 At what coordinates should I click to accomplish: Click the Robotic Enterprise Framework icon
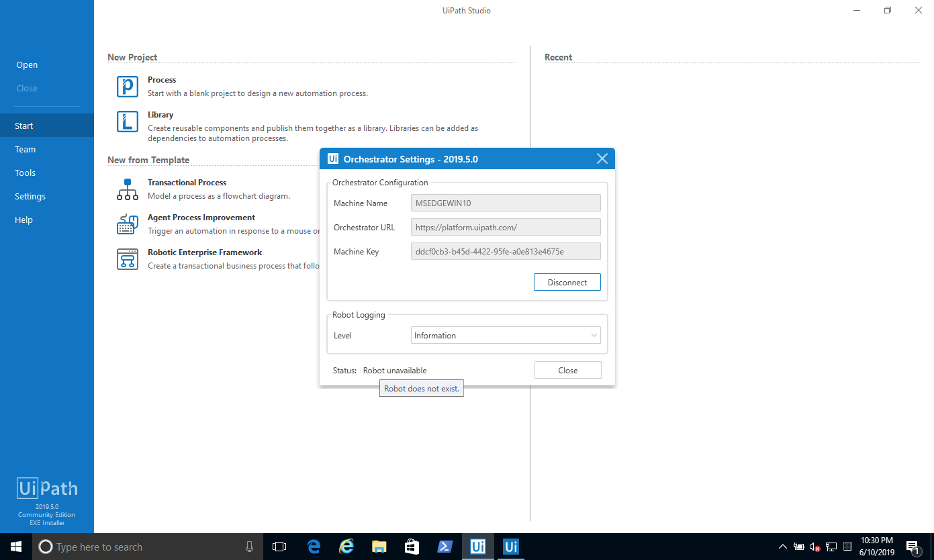pyautogui.click(x=128, y=259)
